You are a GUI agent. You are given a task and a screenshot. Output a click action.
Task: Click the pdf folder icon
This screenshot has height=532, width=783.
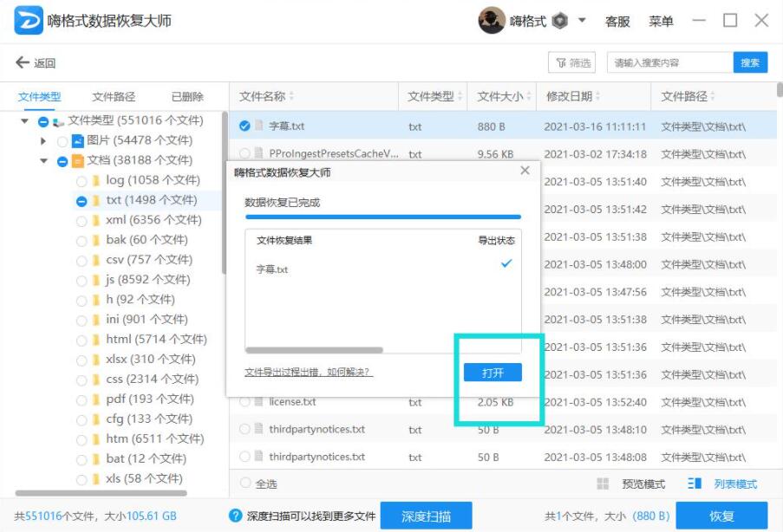tap(96, 400)
